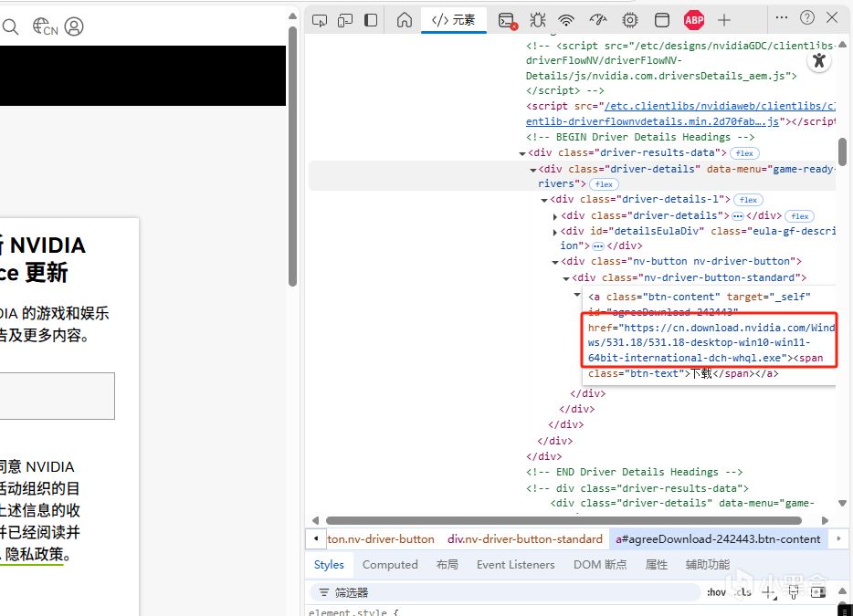Screen dimensions: 853x616
Task: Open the DOM 断点 tab
Action: 600,565
